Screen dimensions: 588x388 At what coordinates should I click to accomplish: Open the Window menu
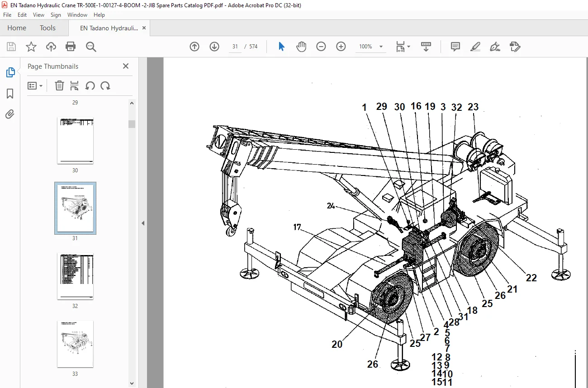click(77, 15)
